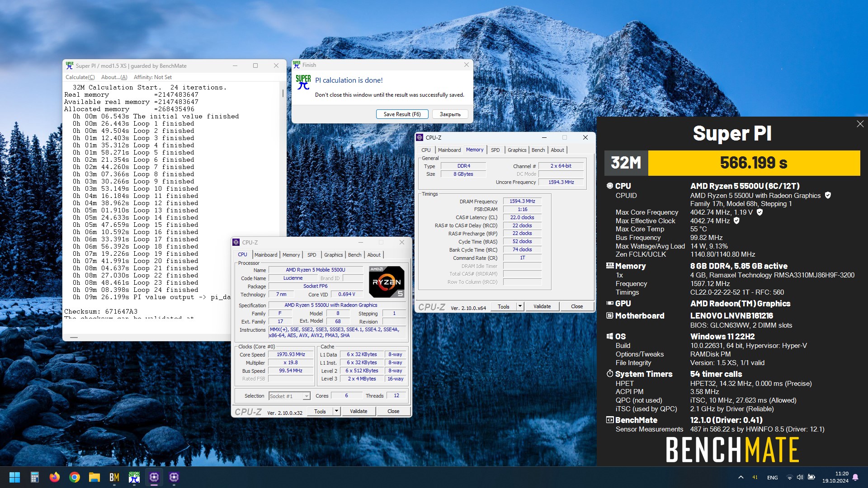Viewport: 868px width, 488px height.
Task: Switch to Mainboard tab in front CPU-Z window
Action: [265, 255]
